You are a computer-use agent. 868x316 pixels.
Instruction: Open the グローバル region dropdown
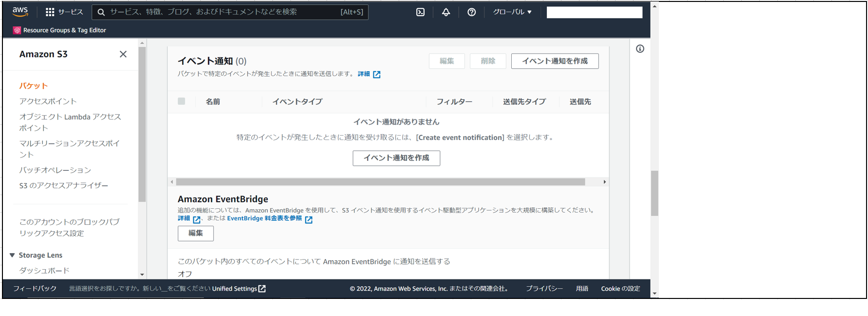point(512,12)
